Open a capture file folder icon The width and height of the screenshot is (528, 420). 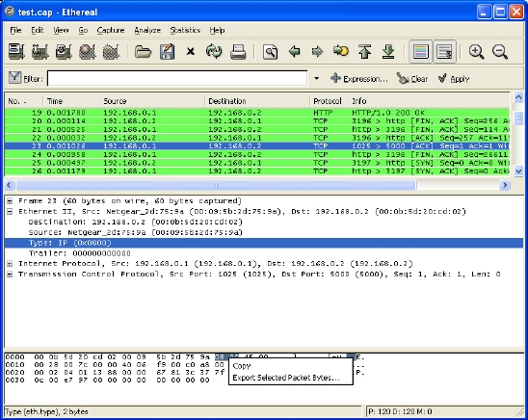pyautogui.click(x=143, y=51)
